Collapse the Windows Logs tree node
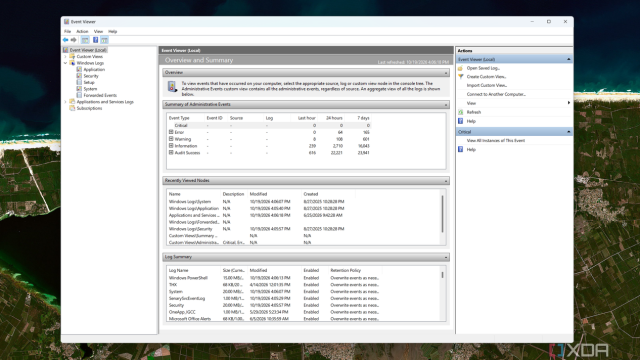Image resolution: width=640 pixels, height=360 pixels. (65, 63)
